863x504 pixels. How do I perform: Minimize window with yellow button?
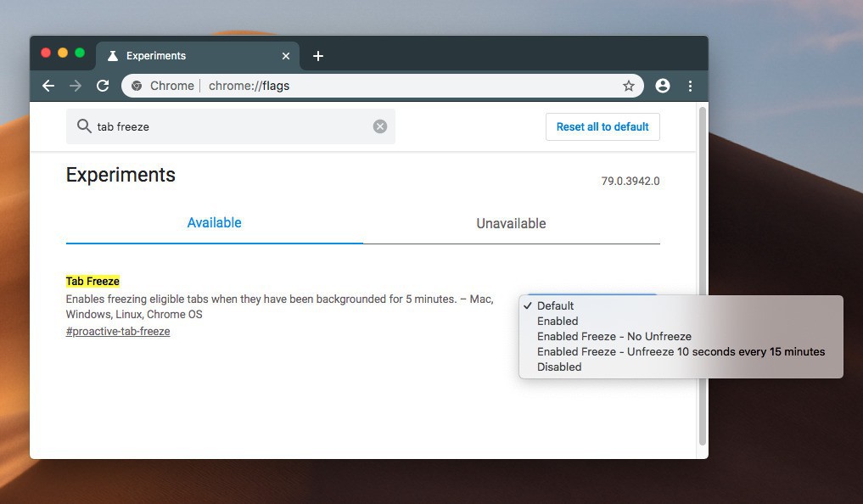tap(63, 53)
